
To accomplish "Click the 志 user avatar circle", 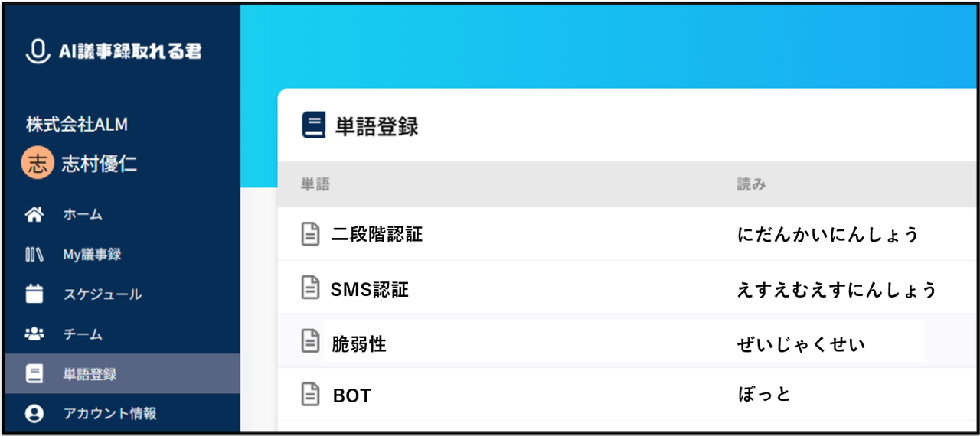I will [x=38, y=164].
